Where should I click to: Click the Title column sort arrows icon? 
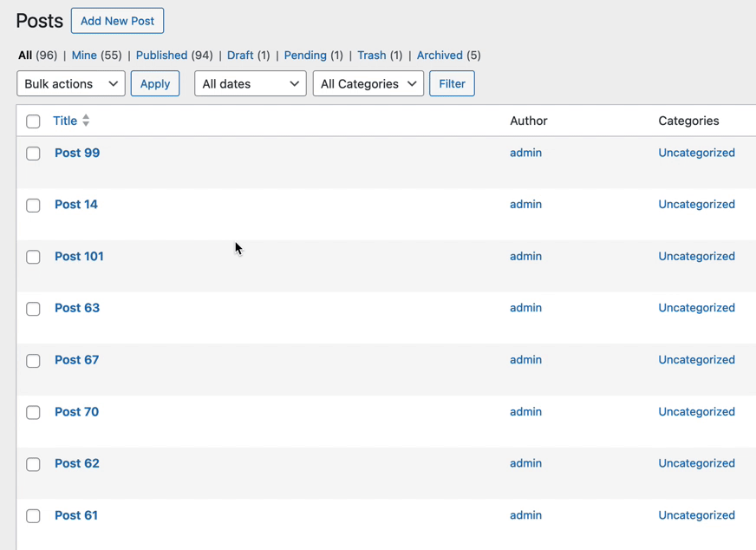click(x=86, y=121)
